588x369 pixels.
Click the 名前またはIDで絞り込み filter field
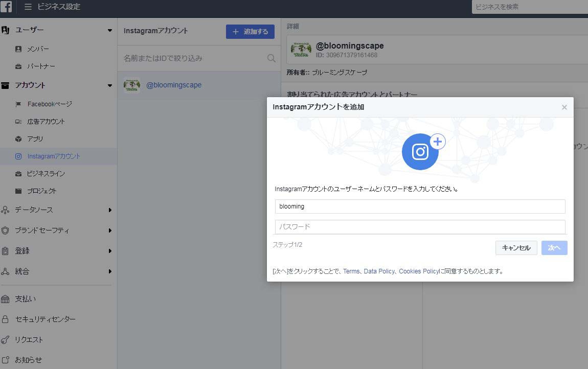tap(199, 58)
